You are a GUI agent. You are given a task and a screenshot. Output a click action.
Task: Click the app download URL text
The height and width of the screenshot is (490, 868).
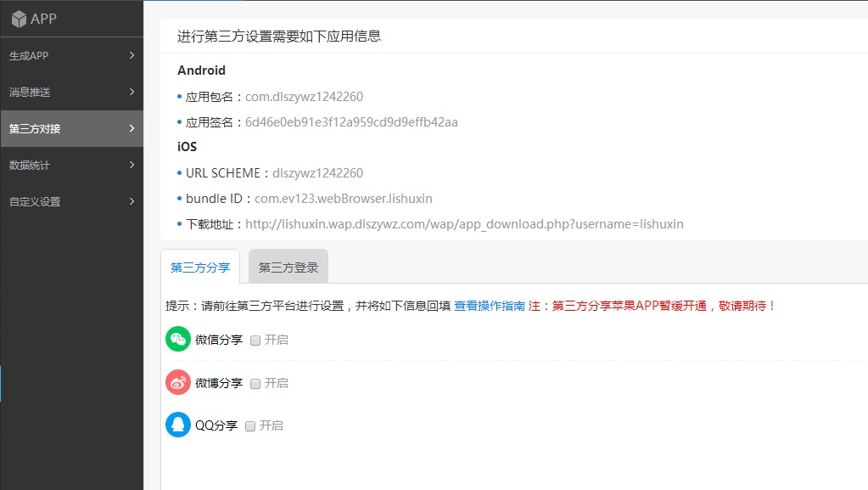464,224
